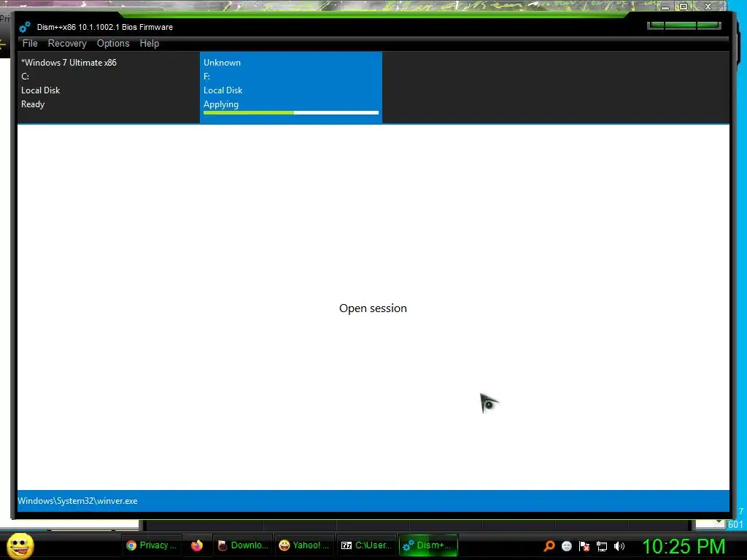This screenshot has height=560, width=747.
Task: Click the smiley Start button
Action: pos(20,545)
